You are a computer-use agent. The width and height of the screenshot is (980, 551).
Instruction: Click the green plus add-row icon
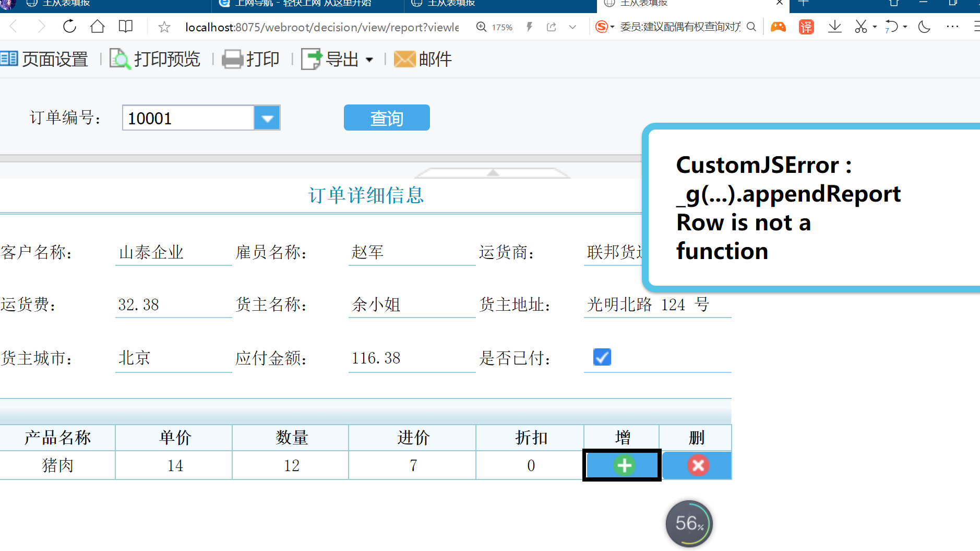coord(624,465)
